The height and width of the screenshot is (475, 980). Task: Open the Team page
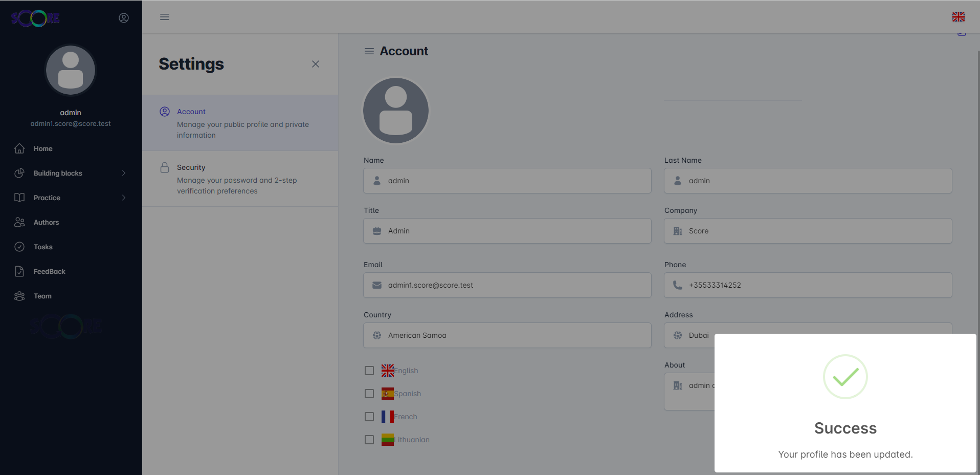pos(42,296)
